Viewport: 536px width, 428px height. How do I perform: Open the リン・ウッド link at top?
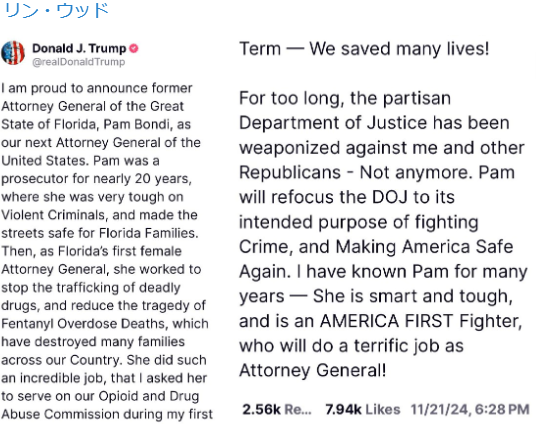[x=56, y=10]
